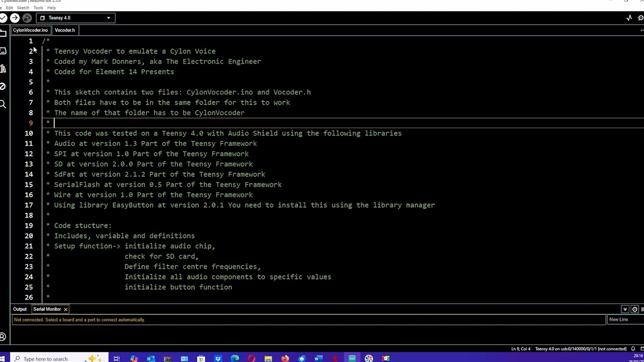The height and width of the screenshot is (362, 644).
Task: Click the 'Not connected' message in the Serial Monitor
Action: 79,320
